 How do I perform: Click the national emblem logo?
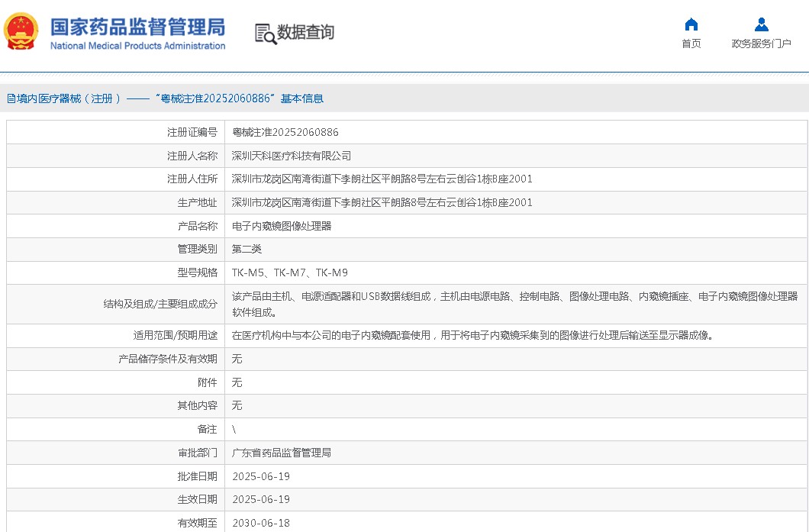[x=21, y=31]
